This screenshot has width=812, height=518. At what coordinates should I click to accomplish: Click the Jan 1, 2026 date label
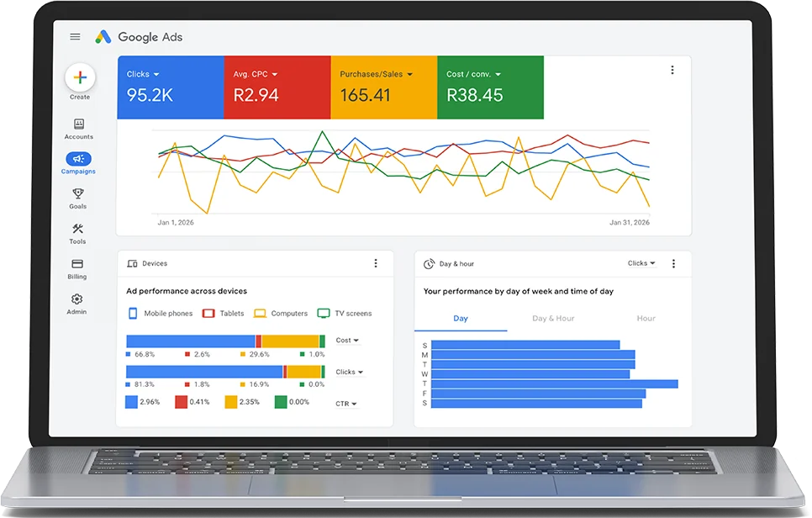[176, 222]
